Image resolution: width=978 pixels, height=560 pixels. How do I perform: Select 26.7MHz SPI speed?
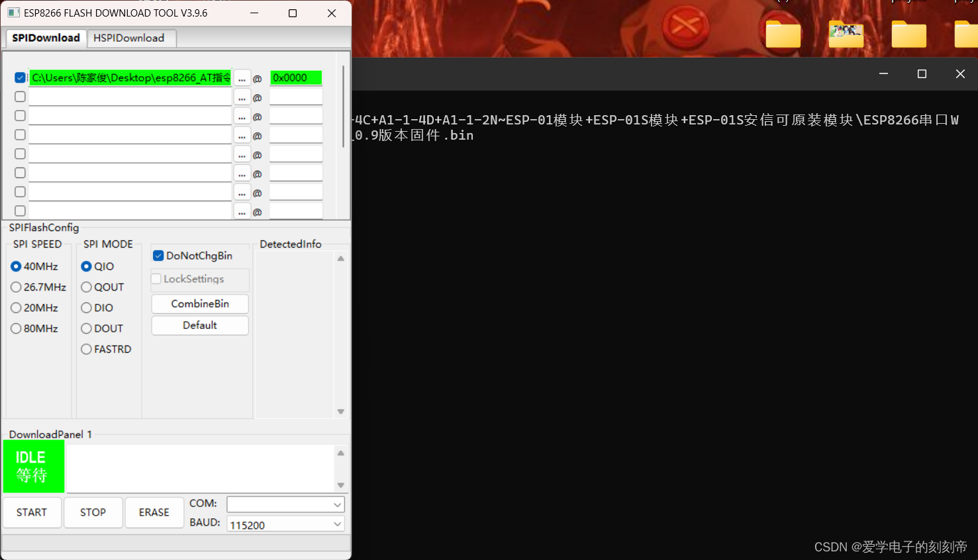pos(38,287)
